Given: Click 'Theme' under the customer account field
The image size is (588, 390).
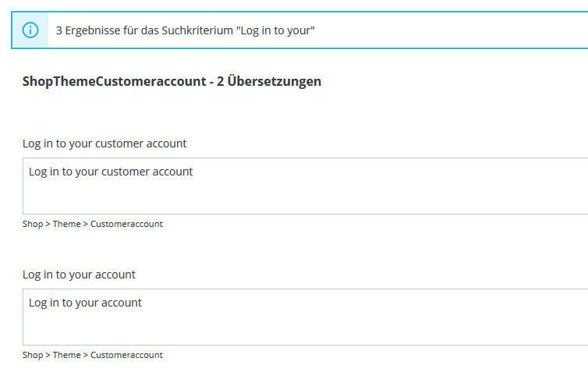Looking at the screenshot, I should [x=66, y=224].
